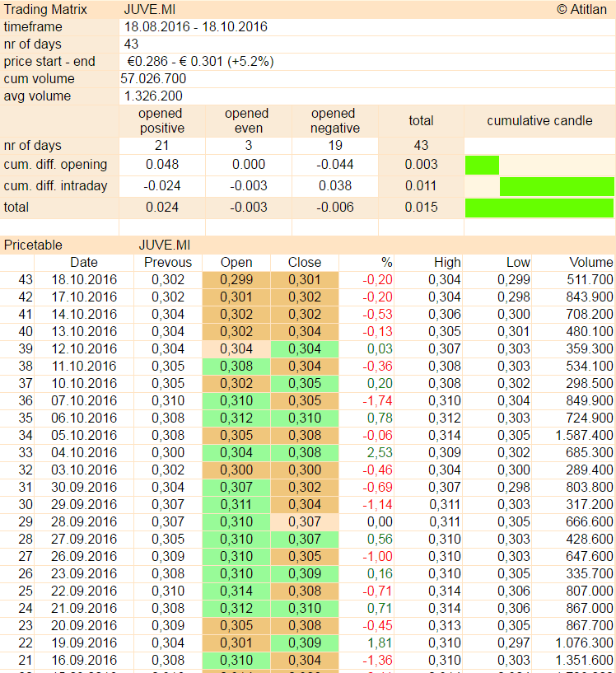616x673 pixels.
Task: Select the date cell 27.09.2016
Action: pyautogui.click(x=84, y=539)
